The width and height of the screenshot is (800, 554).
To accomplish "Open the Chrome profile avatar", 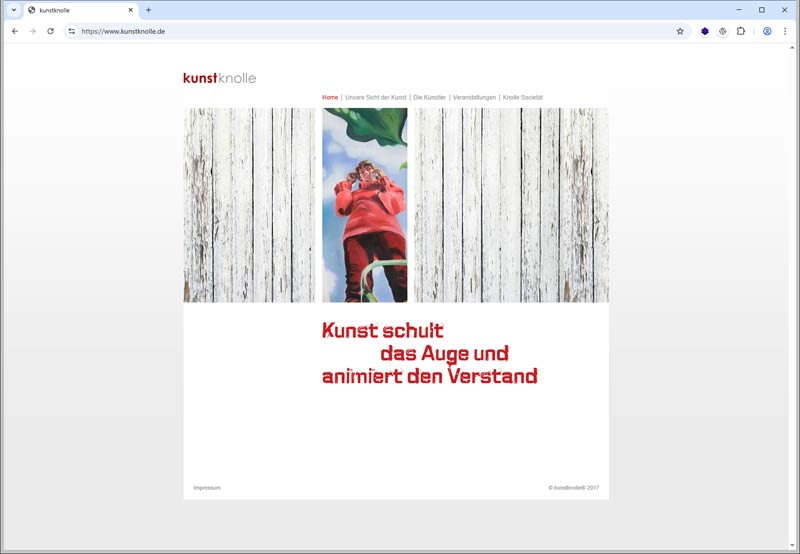I will pyautogui.click(x=767, y=31).
